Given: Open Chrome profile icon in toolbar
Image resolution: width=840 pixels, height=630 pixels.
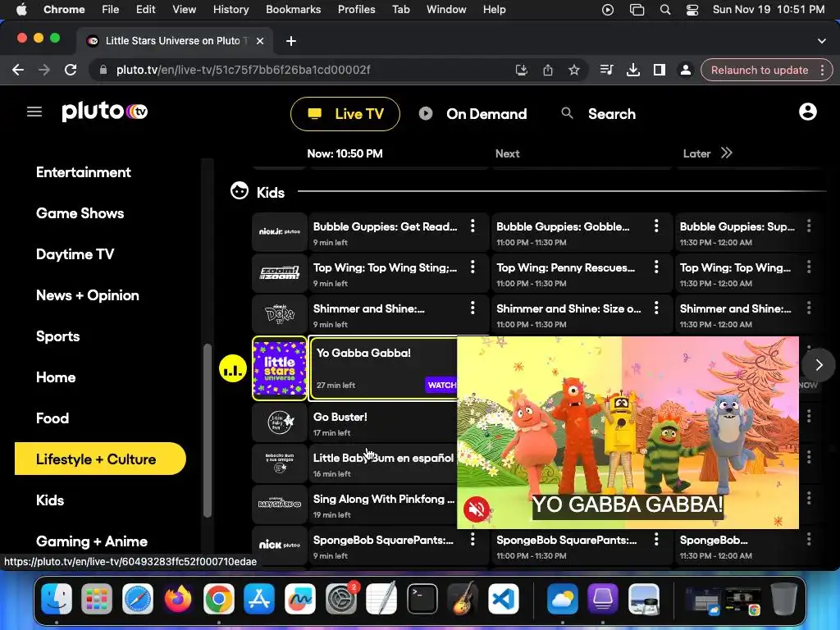Looking at the screenshot, I should pyautogui.click(x=685, y=70).
